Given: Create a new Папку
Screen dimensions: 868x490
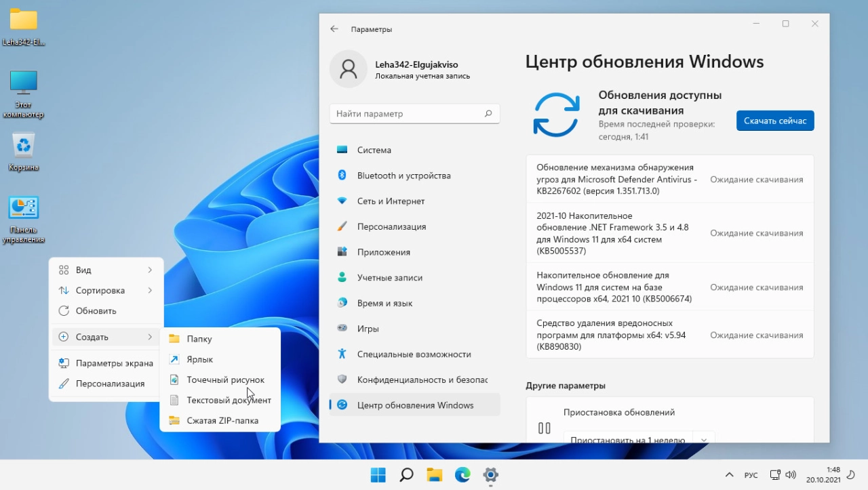Looking at the screenshot, I should click(x=220, y=339).
